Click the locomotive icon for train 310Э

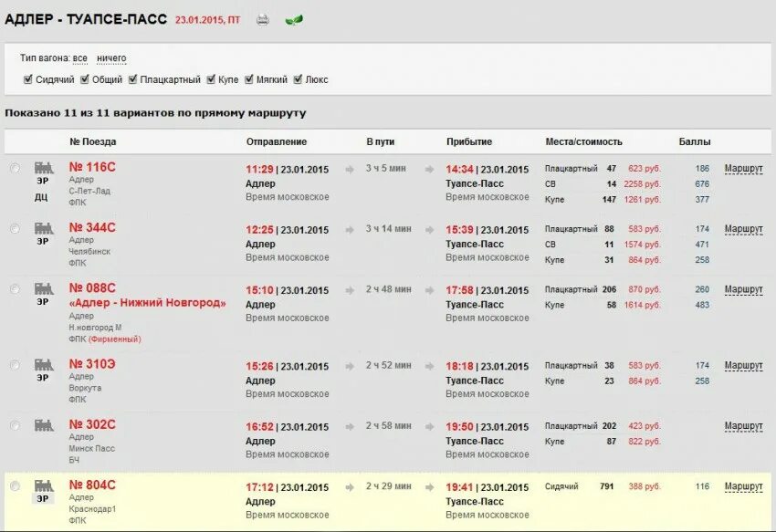click(x=43, y=364)
